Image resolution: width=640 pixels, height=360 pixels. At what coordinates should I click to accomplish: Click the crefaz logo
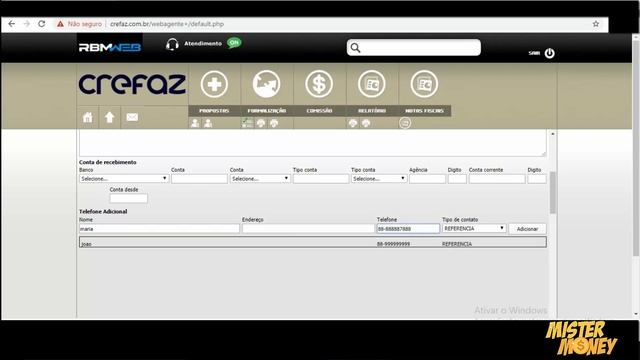132,84
